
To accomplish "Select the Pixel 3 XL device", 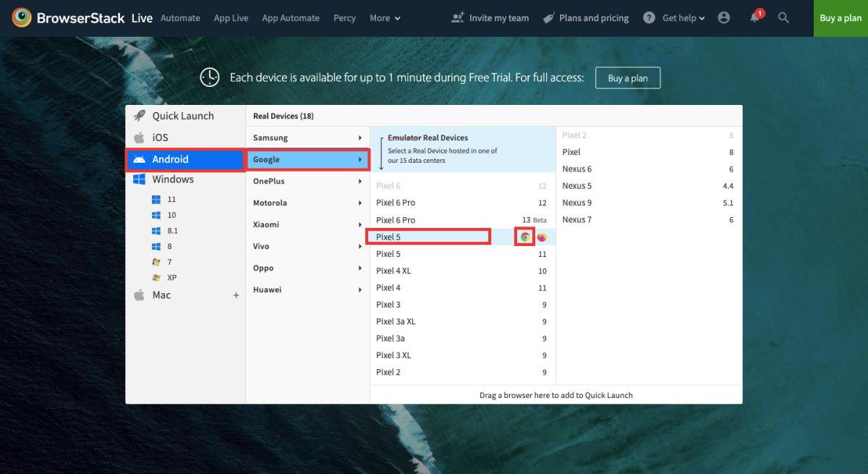I will click(461, 355).
